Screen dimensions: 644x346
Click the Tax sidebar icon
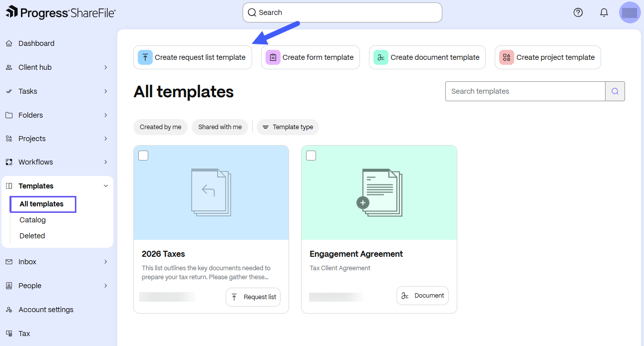(9, 334)
